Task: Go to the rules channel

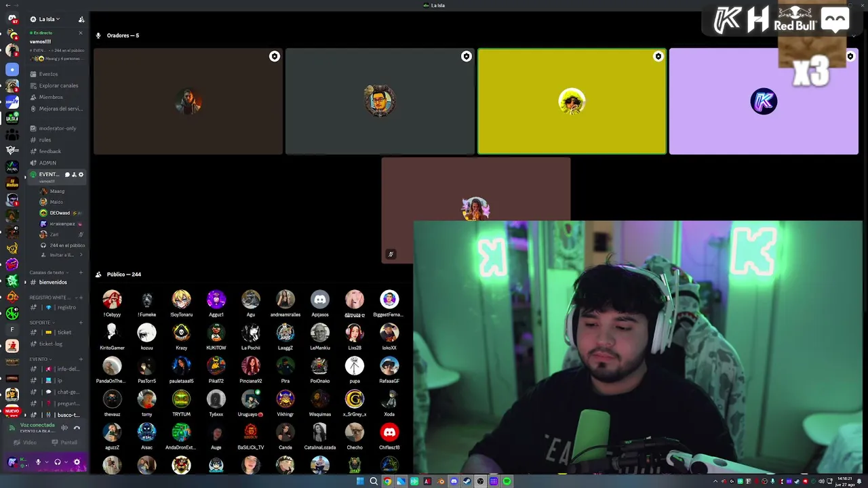Action: click(x=56, y=140)
